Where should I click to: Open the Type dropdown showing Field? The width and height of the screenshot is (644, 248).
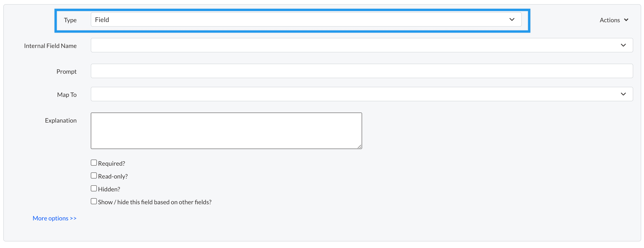click(x=300, y=19)
